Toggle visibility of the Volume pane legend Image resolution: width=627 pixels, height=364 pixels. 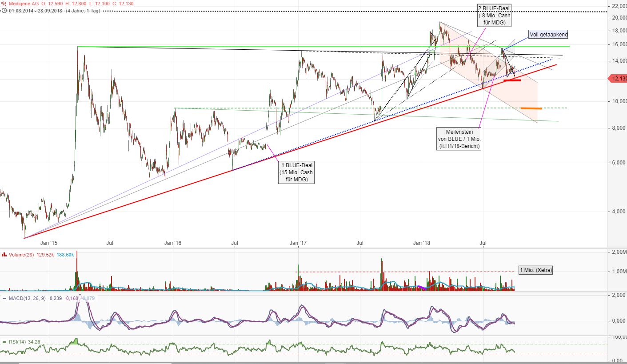(x=4, y=254)
